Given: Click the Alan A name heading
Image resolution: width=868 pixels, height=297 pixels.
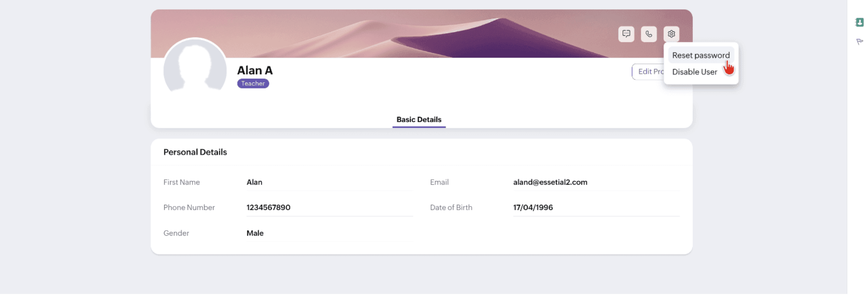Looking at the screenshot, I should 255,70.
